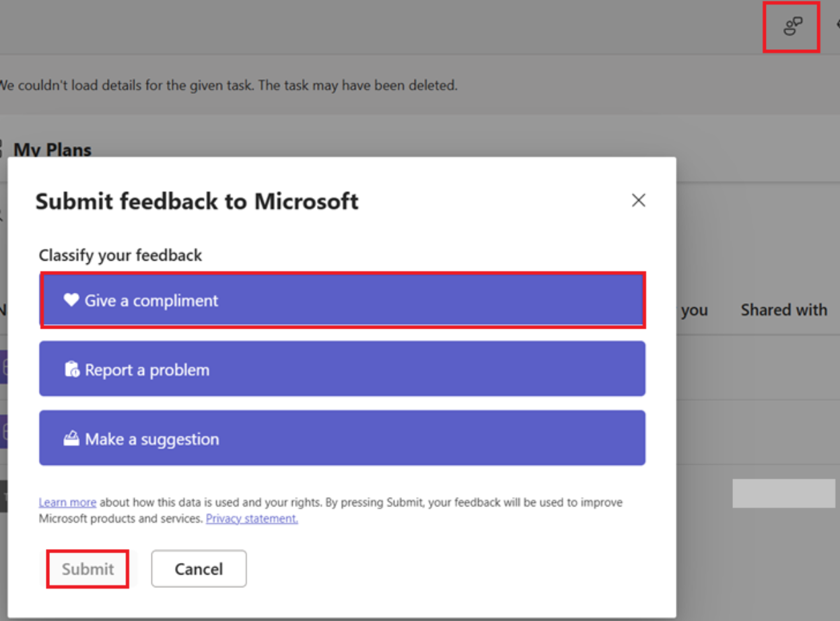This screenshot has height=621, width=840.
Task: Open the Privacy statement link
Action: [252, 518]
